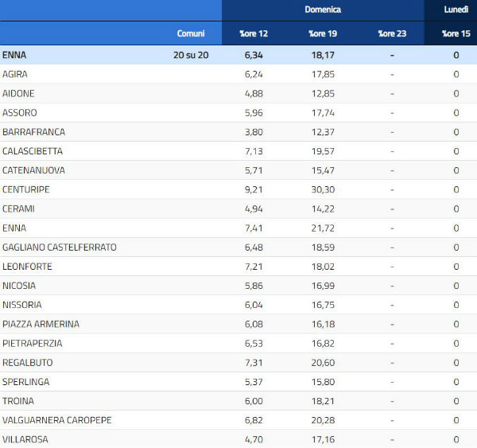Image resolution: width=477 pixels, height=448 pixels.
Task: Click GAGLIANO CASTELFERRATO's 18,59 value
Action: (x=323, y=247)
